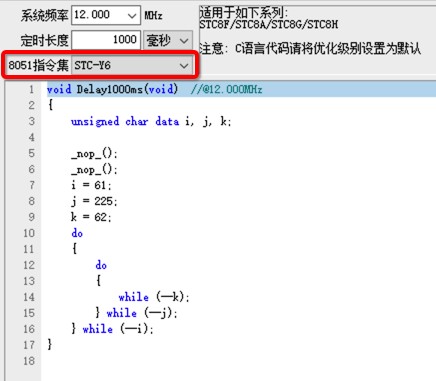Viewport: 436px width, 381px height.
Task: Open the 毫秒 time unit dropdown
Action: pyautogui.click(x=168, y=40)
